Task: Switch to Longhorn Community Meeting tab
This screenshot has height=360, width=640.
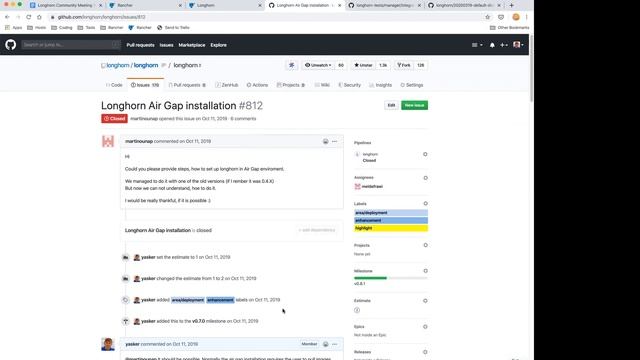Action: pyautogui.click(x=65, y=5)
